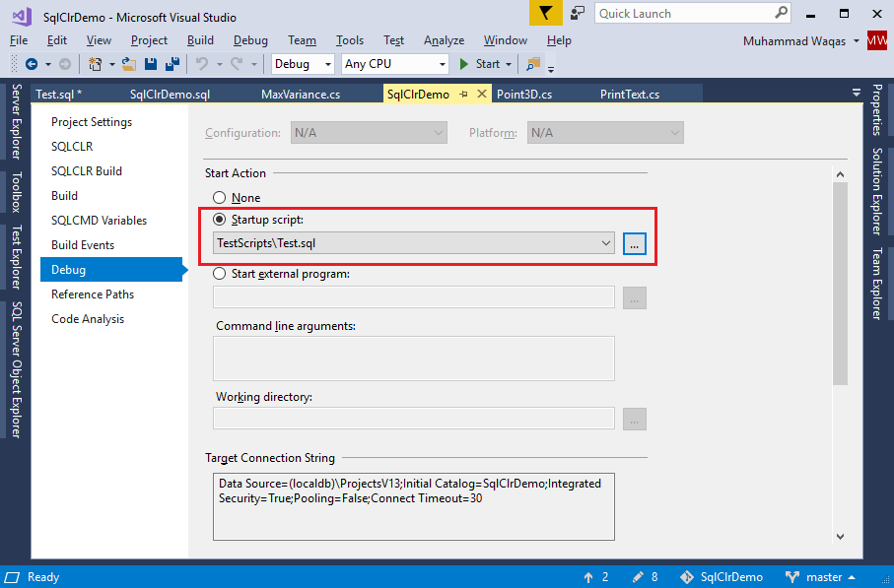Open the SQLCMD Variables page

[x=100, y=221]
